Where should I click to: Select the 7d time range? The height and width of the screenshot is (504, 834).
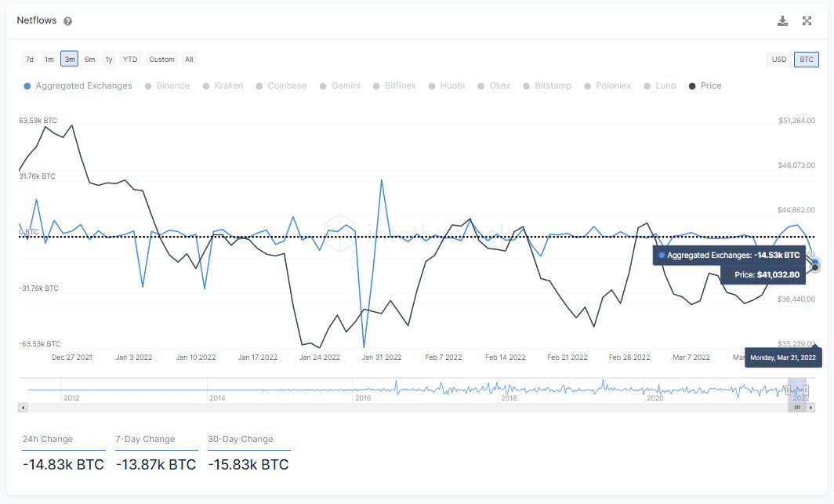click(30, 59)
